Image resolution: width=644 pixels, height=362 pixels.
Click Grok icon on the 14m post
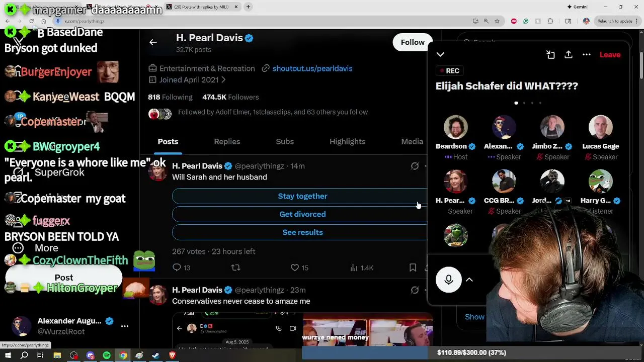coord(415,166)
